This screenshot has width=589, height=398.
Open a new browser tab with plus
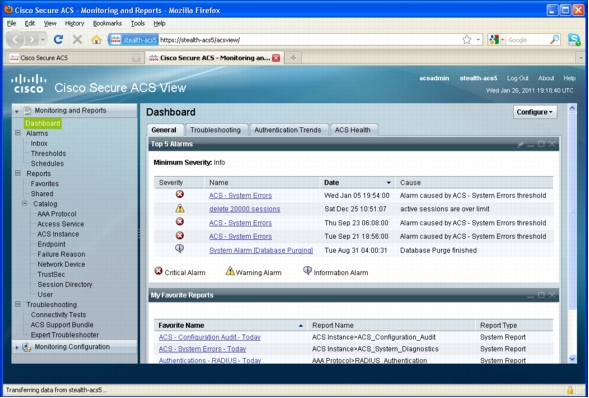293,58
